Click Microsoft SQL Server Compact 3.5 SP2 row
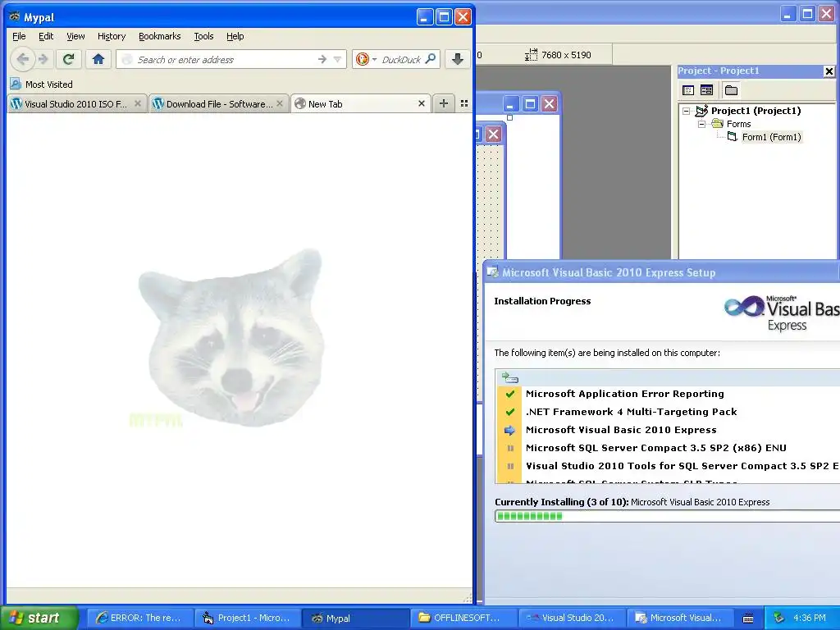Viewport: 840px width, 630px height. point(655,448)
